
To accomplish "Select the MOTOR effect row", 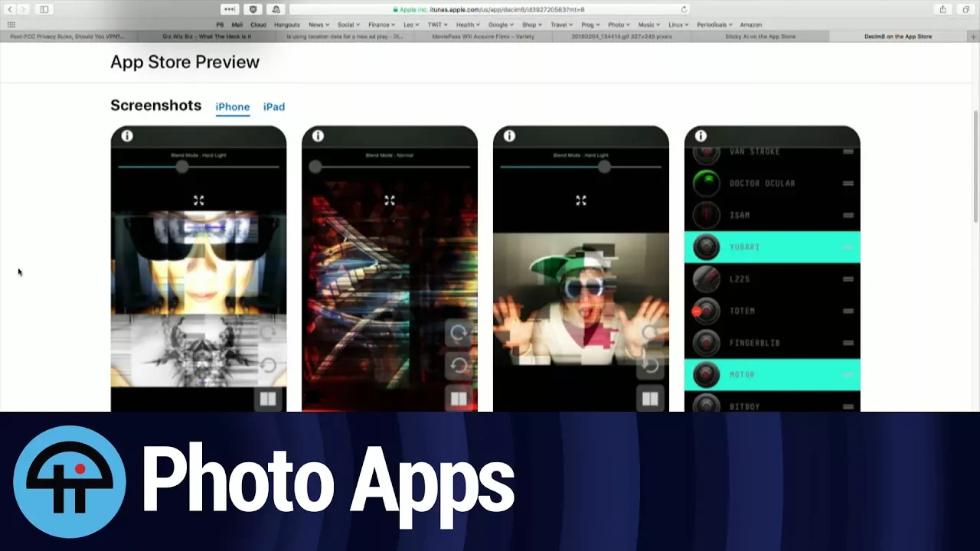I will [773, 375].
